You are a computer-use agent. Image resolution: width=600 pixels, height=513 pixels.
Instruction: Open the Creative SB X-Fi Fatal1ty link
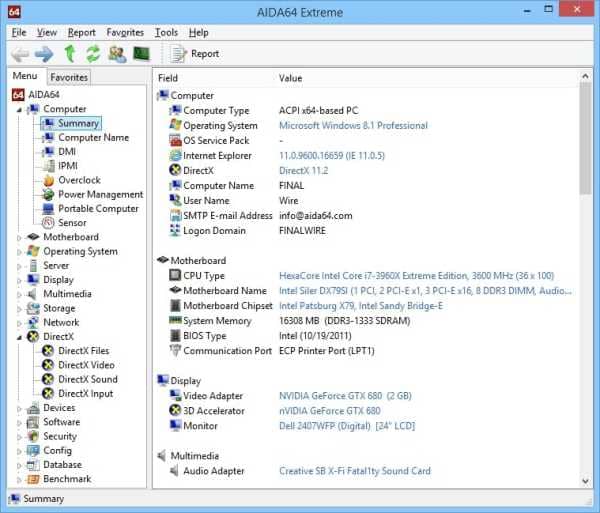355,471
